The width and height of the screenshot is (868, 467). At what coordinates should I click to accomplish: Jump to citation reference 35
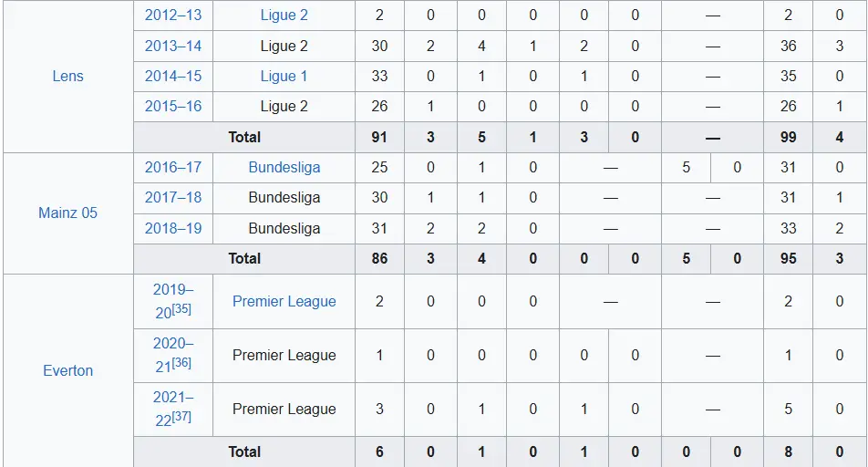[x=182, y=308]
